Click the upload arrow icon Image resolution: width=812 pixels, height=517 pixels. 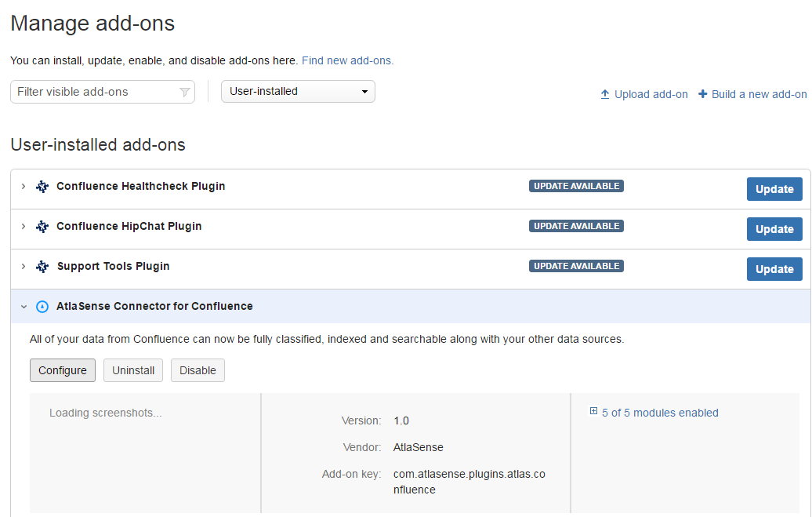tap(605, 94)
